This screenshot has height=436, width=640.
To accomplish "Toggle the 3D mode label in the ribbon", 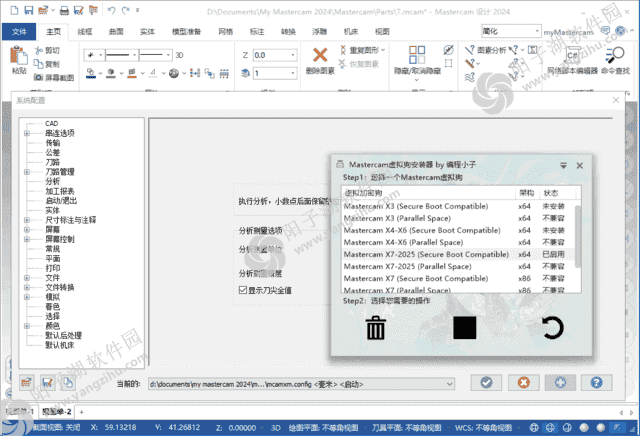I will 179,55.
